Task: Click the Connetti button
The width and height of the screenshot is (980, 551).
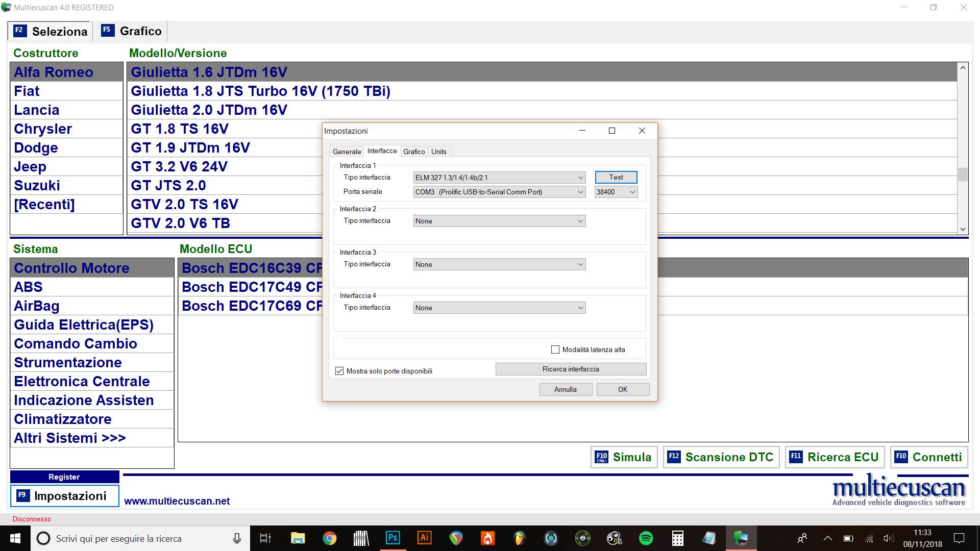Action: click(929, 457)
